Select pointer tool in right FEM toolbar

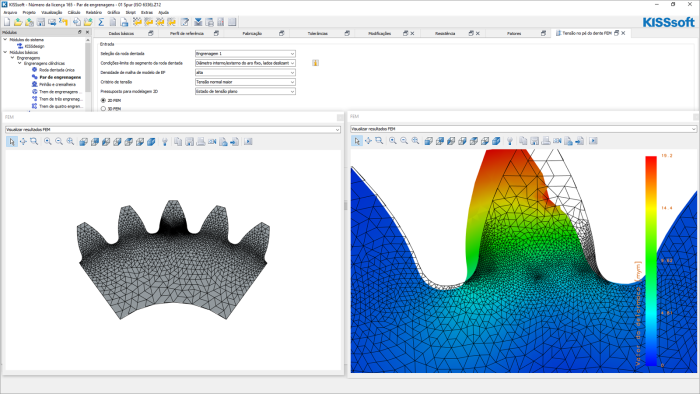[357, 141]
